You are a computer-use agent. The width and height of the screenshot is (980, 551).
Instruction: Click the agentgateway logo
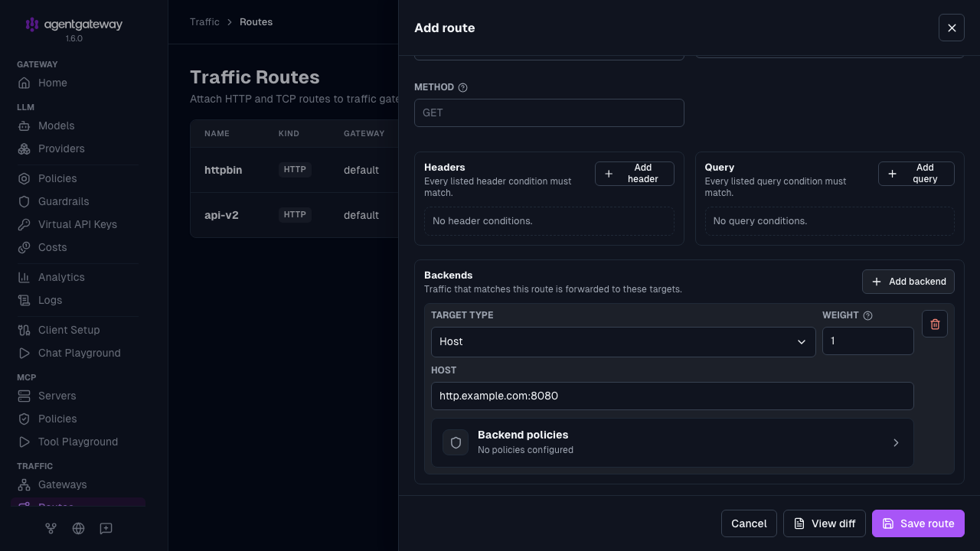click(73, 24)
